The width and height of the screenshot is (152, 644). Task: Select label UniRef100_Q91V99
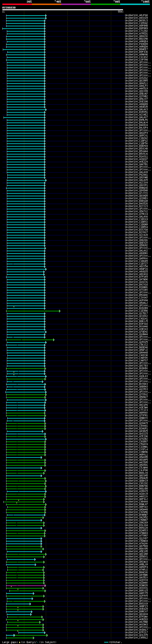[x=136, y=91]
